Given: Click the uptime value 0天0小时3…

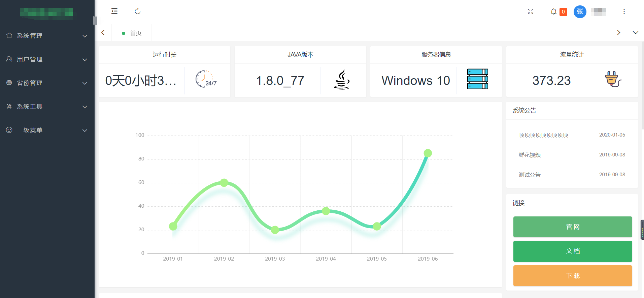Looking at the screenshot, I should coord(141,81).
